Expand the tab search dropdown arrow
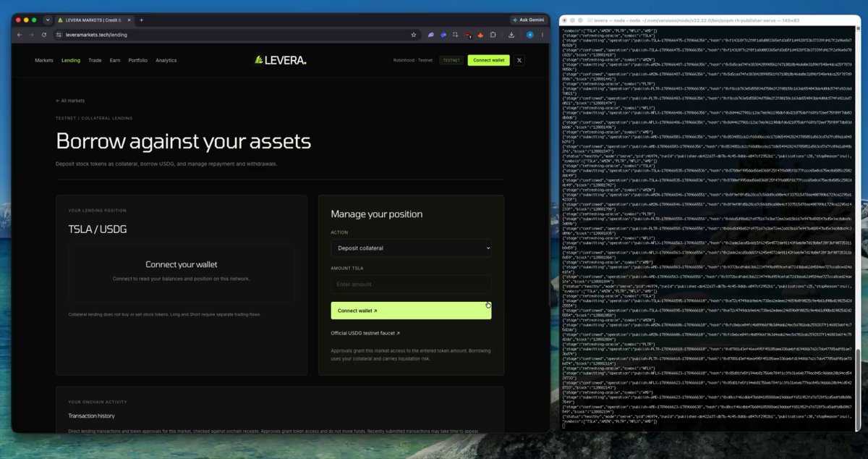This screenshot has width=868, height=459. pyautogui.click(x=48, y=20)
